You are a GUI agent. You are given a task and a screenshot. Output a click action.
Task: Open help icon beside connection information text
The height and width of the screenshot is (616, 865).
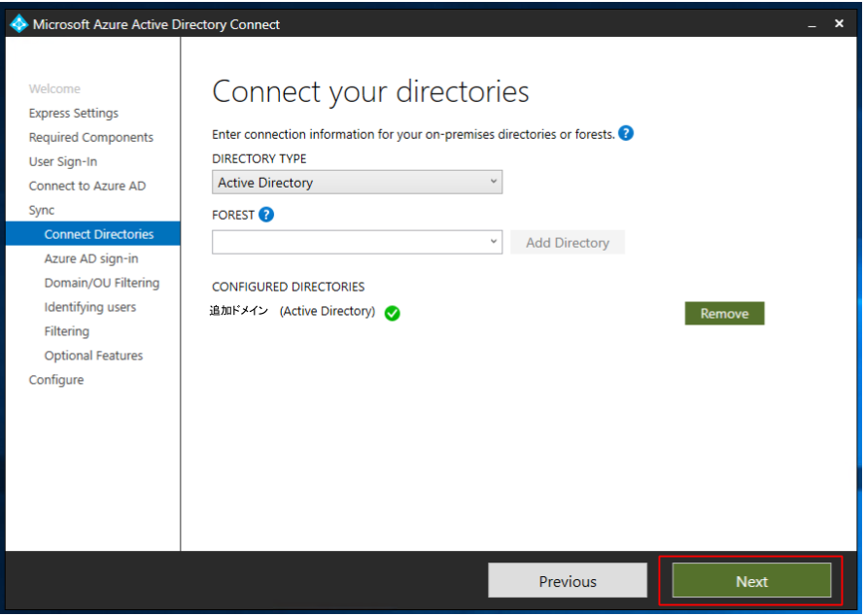point(626,133)
